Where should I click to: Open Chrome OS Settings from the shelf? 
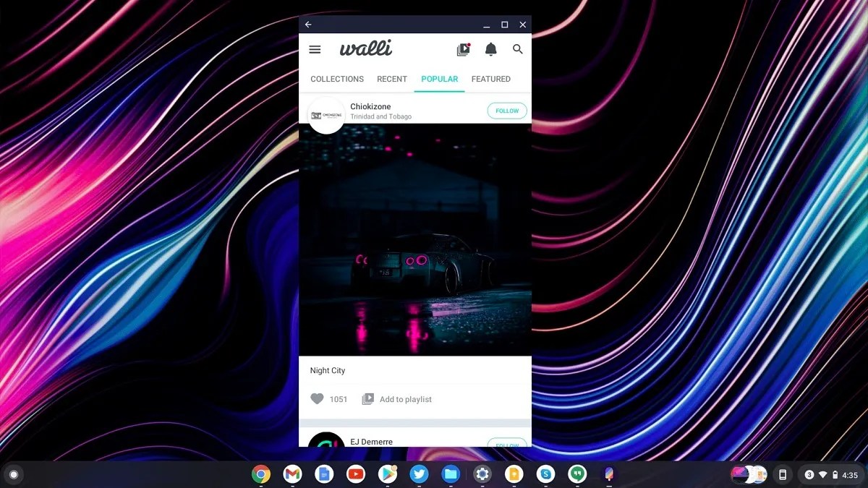coord(482,474)
